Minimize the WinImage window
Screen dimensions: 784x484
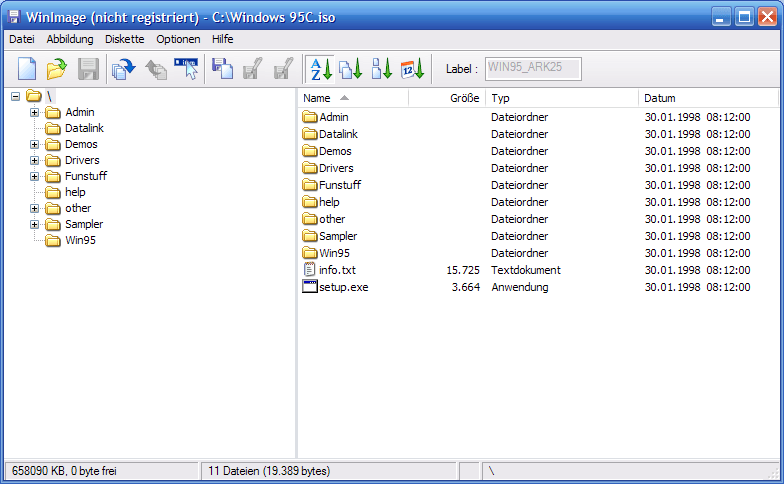[720, 16]
